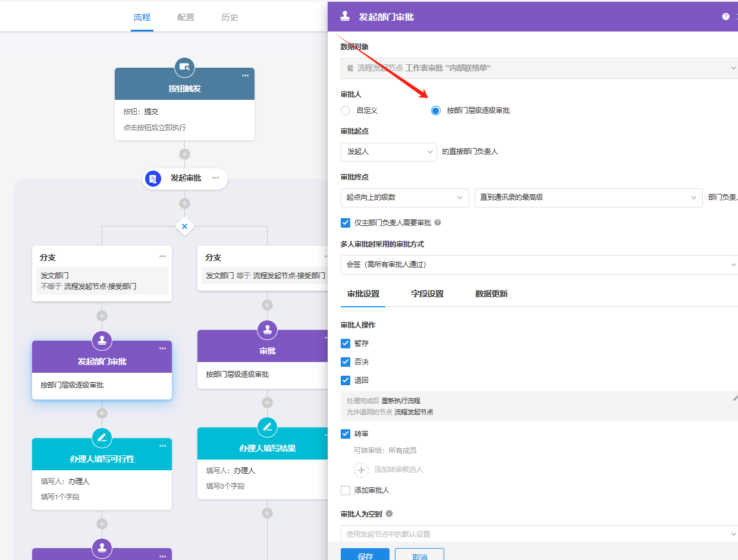Click the plus icon to add 转审候选人
The height and width of the screenshot is (560, 738).
click(361, 470)
